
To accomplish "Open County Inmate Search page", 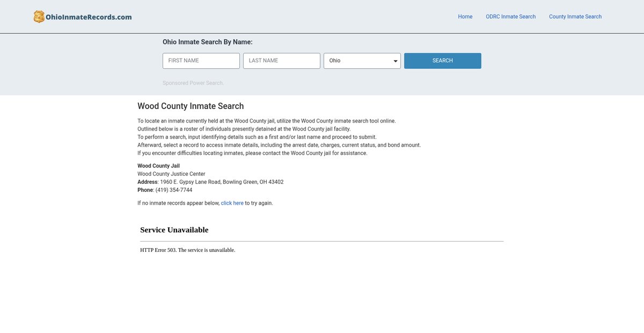I will 575,17.
